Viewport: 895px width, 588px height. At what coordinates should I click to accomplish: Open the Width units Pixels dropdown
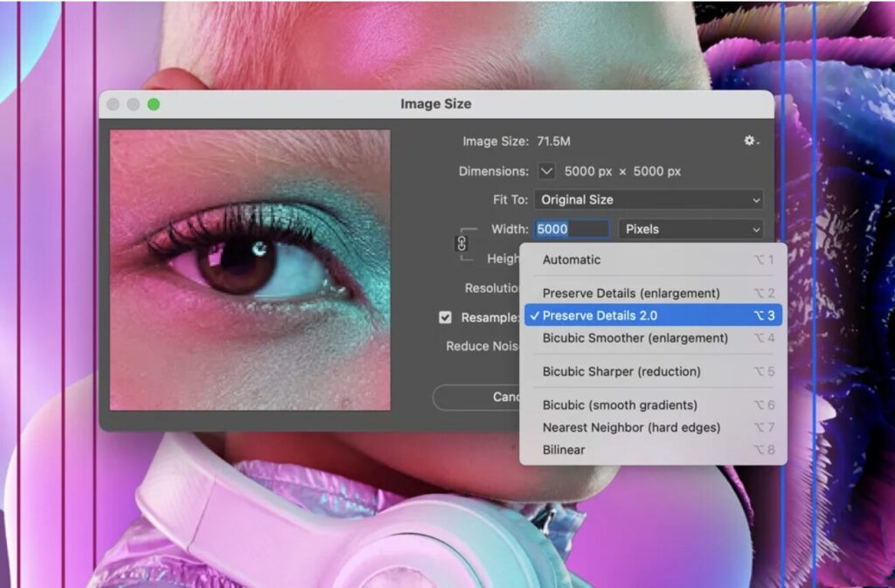[690, 229]
